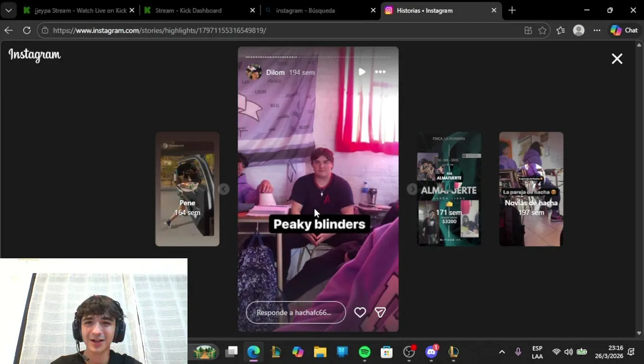Refresh the current page

coord(27,30)
